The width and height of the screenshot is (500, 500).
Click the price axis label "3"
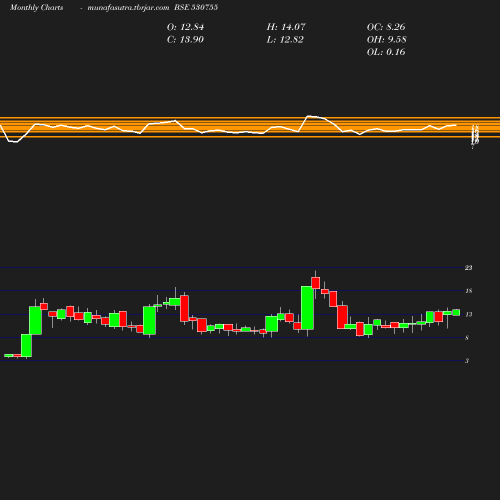467,361
